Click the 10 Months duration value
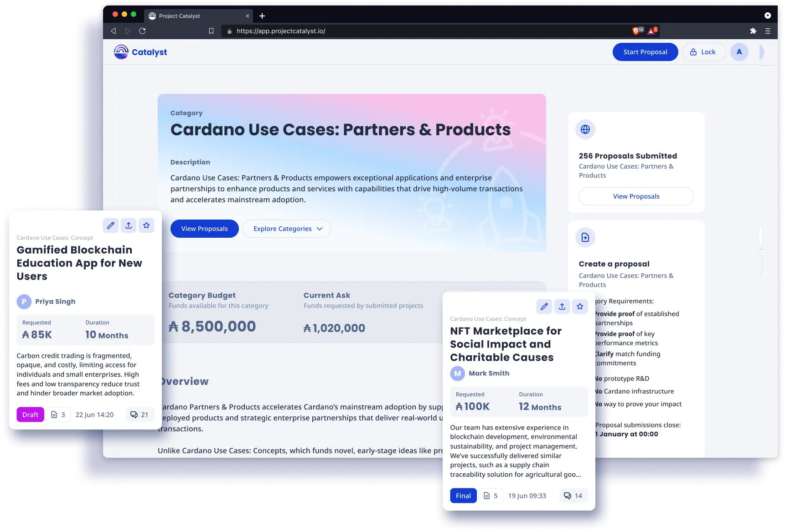Screen dimensions: 785x532 point(107,335)
